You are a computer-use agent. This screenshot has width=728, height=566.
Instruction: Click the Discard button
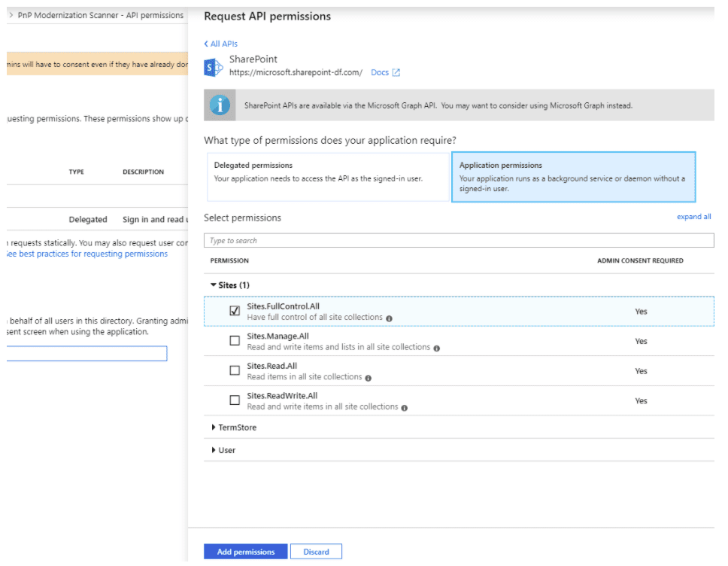[x=316, y=552]
